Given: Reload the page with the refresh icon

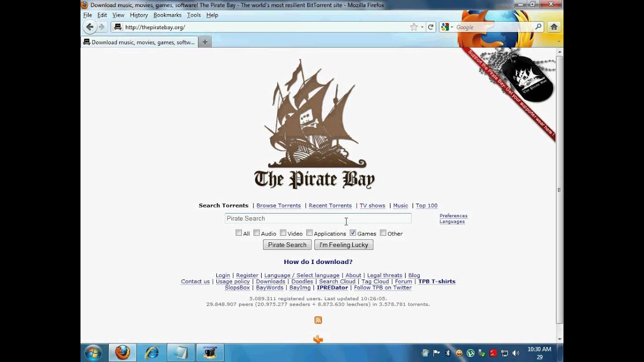Looking at the screenshot, I should 431,27.
